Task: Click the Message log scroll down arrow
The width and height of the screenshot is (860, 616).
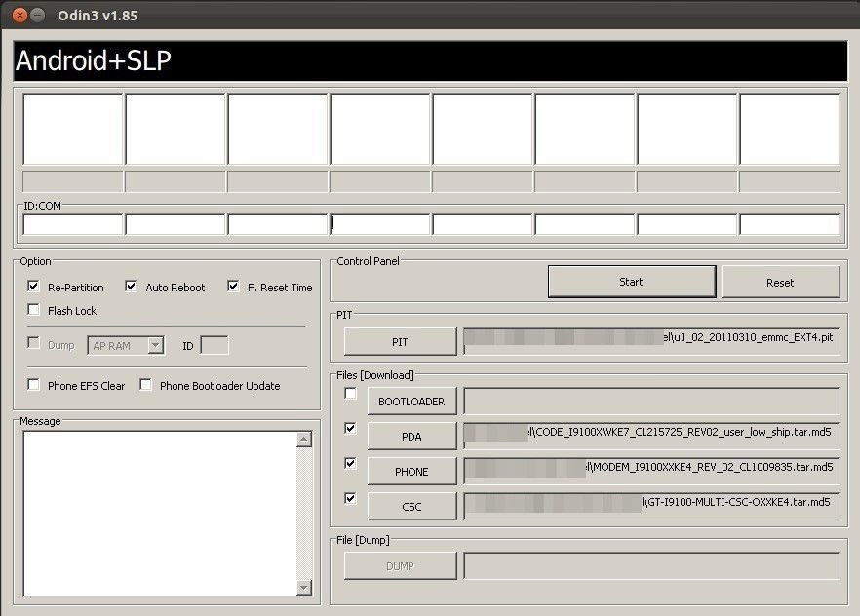Action: (x=304, y=588)
